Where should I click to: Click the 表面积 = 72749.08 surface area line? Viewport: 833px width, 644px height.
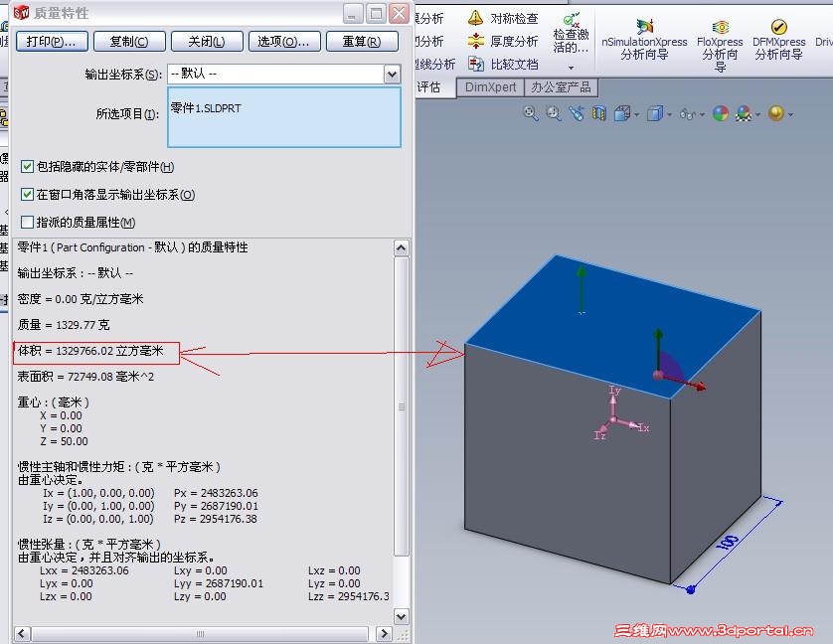[85, 377]
